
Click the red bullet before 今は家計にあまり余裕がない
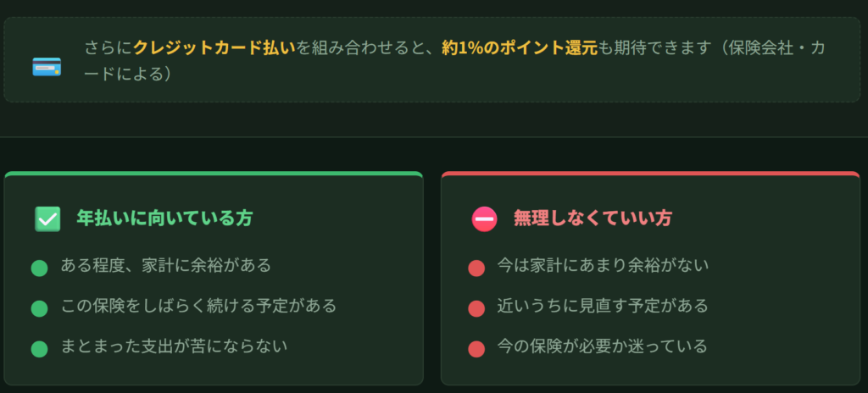[x=476, y=268]
